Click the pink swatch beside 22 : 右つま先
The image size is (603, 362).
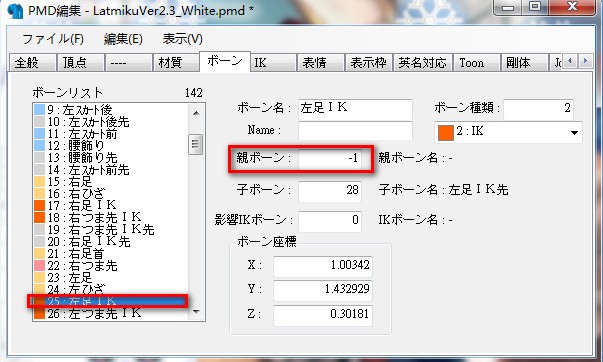coord(40,265)
